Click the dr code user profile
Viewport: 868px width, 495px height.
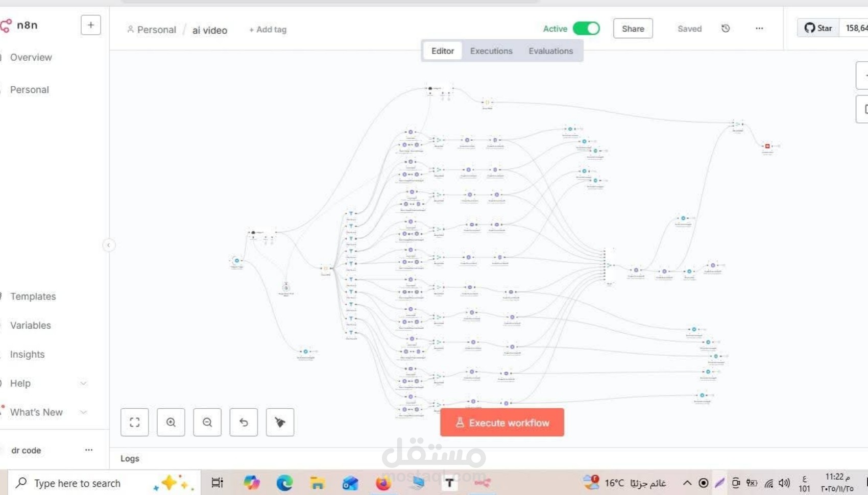(x=26, y=450)
